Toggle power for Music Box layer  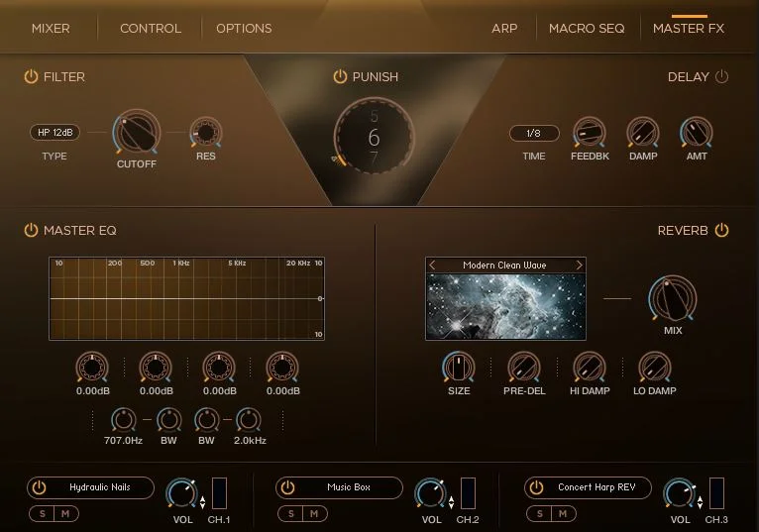(x=288, y=487)
